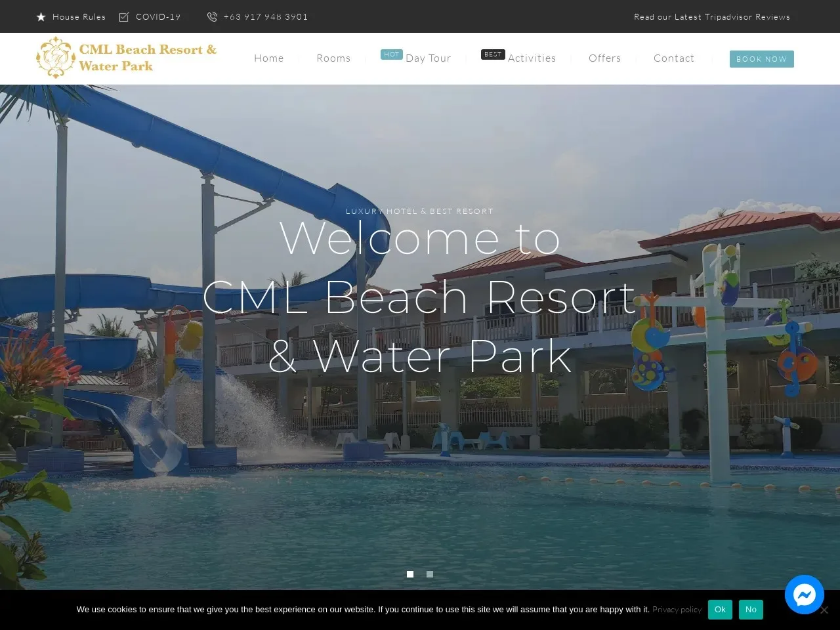Decline cookies with the No button
Viewport: 840px width, 630px height.
(x=751, y=610)
